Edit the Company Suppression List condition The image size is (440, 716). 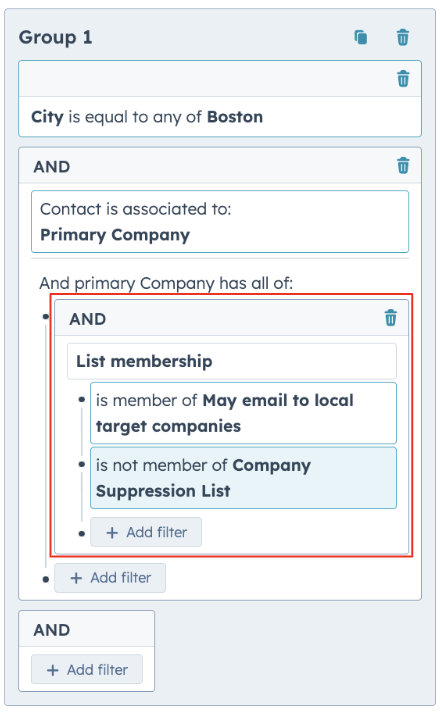(243, 478)
